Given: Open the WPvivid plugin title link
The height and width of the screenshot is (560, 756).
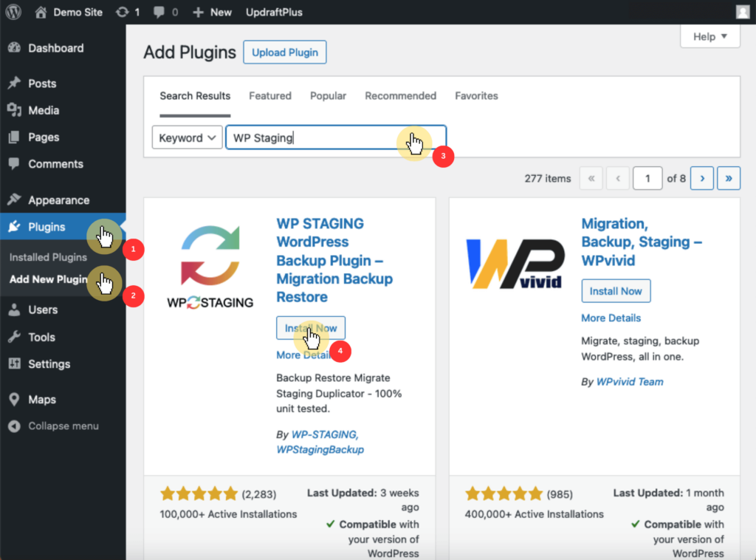Looking at the screenshot, I should tap(642, 242).
